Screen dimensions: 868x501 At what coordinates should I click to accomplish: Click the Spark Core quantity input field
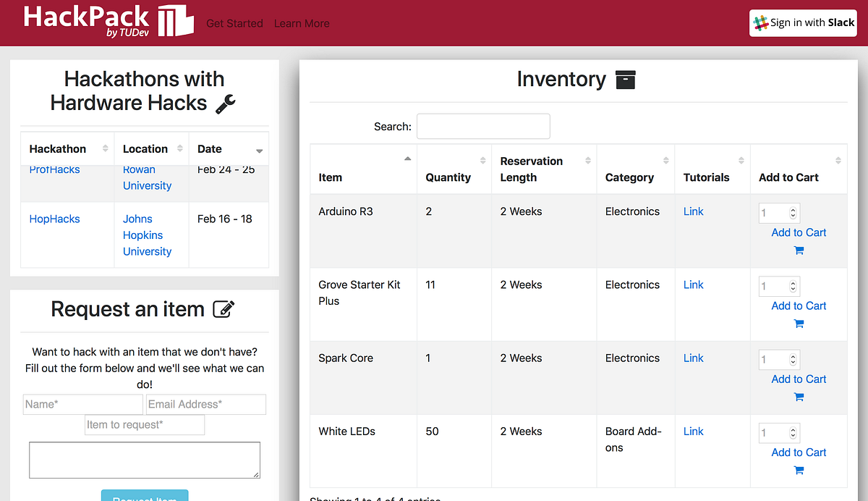775,358
